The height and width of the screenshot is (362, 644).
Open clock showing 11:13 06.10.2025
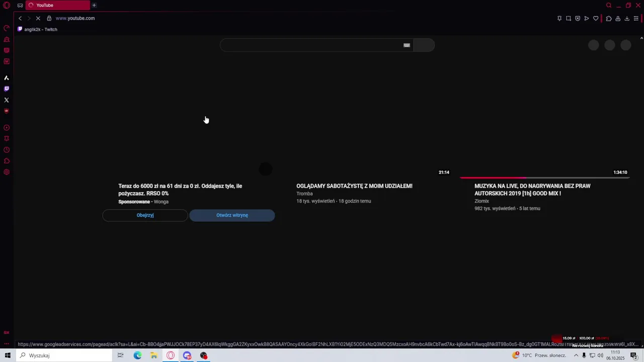[x=615, y=355]
